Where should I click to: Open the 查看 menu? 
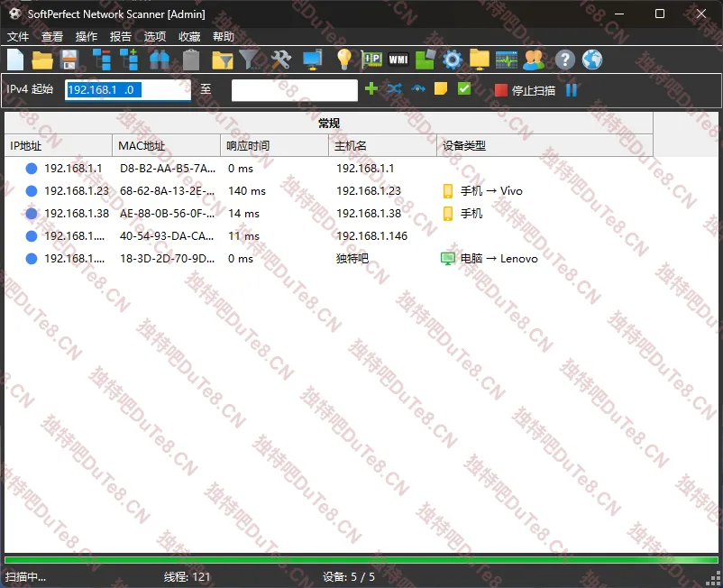52,36
